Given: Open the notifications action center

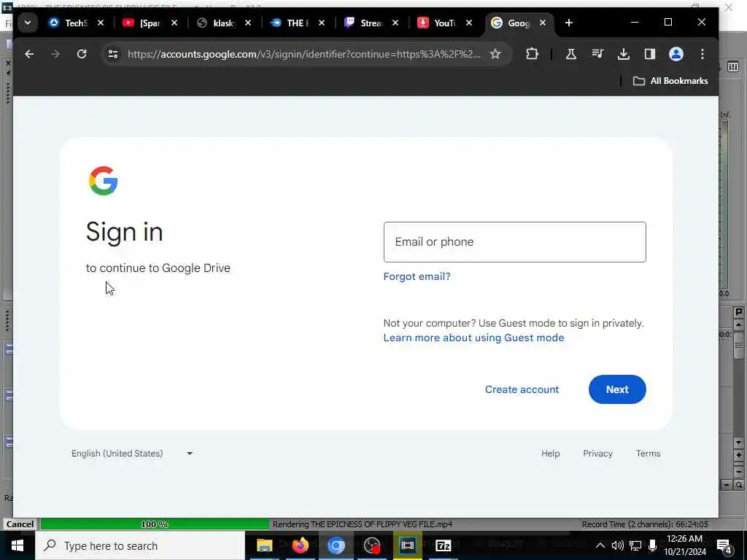Looking at the screenshot, I should pos(724,546).
